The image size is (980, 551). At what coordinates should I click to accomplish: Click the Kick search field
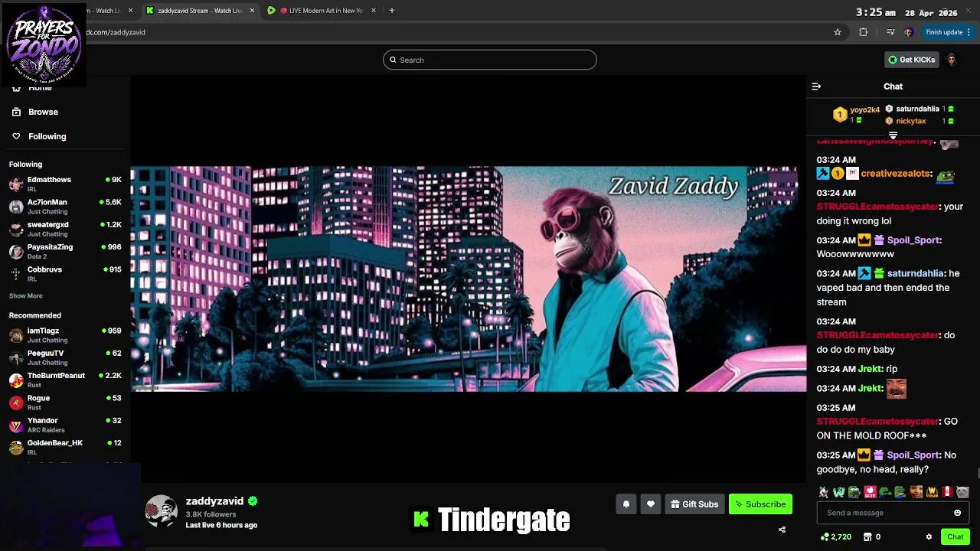490,60
